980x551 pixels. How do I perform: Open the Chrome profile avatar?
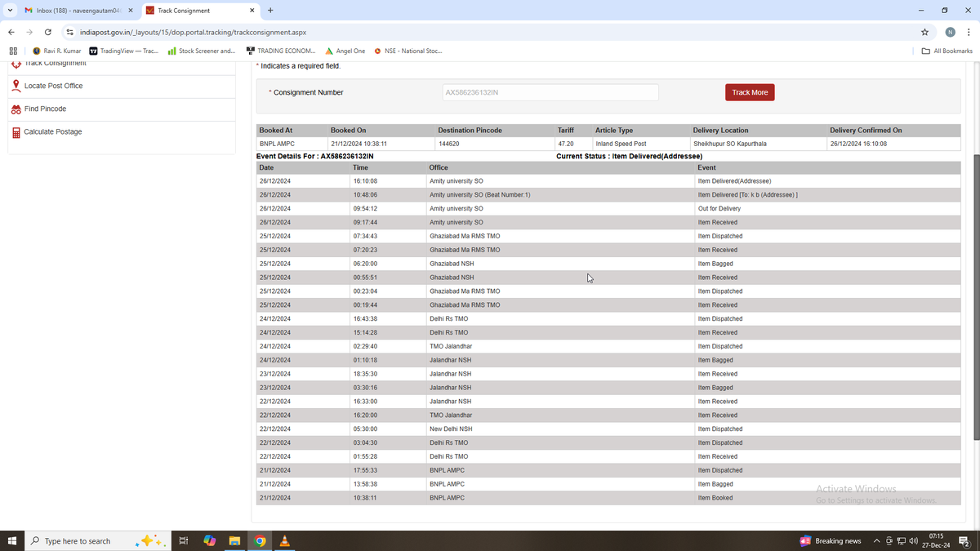point(950,32)
